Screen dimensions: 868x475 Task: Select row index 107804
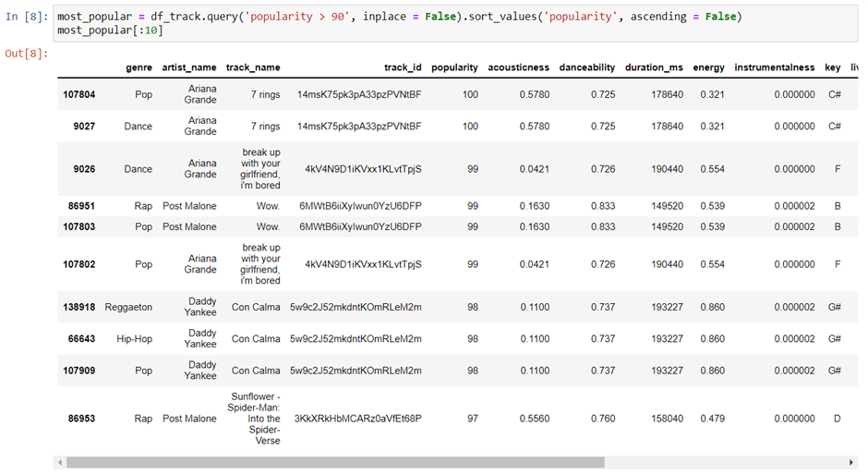coord(79,94)
